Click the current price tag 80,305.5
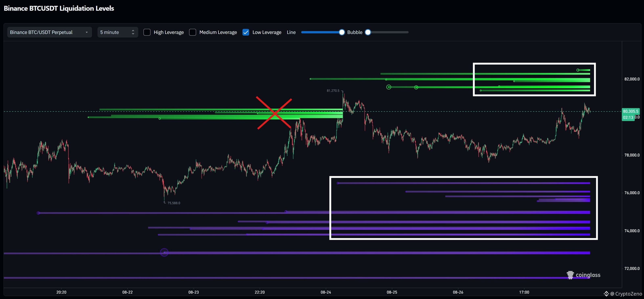 coord(630,111)
